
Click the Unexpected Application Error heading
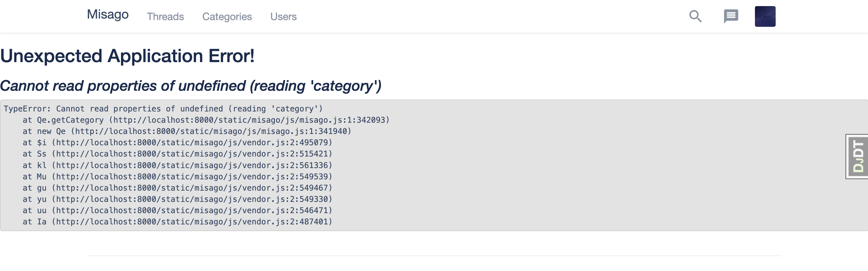[x=127, y=56]
